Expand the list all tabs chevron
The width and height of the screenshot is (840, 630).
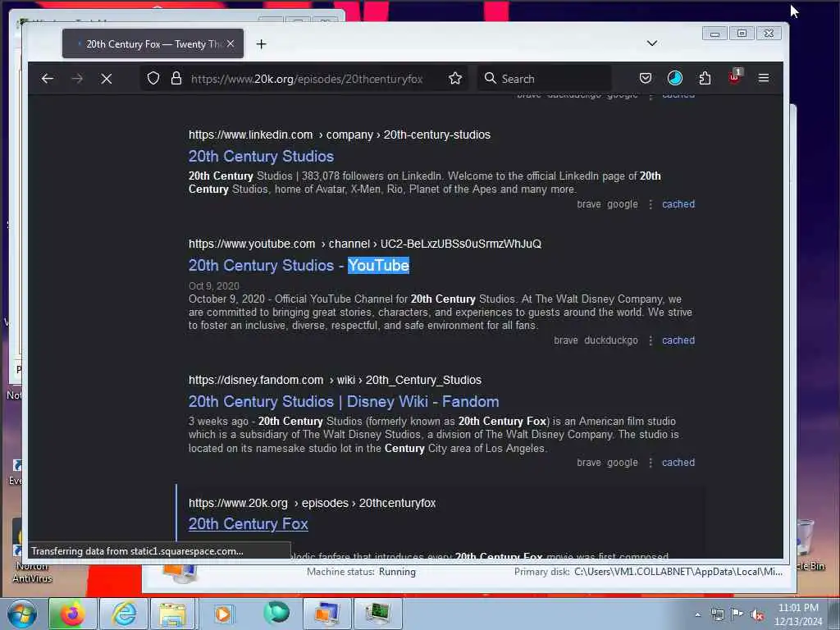(652, 43)
